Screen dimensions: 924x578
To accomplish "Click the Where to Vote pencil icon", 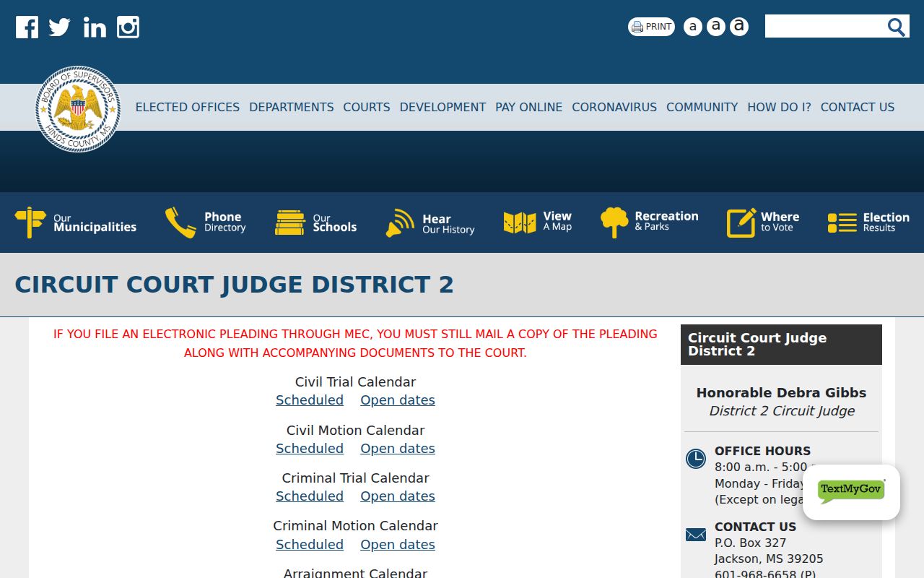I will [x=741, y=223].
